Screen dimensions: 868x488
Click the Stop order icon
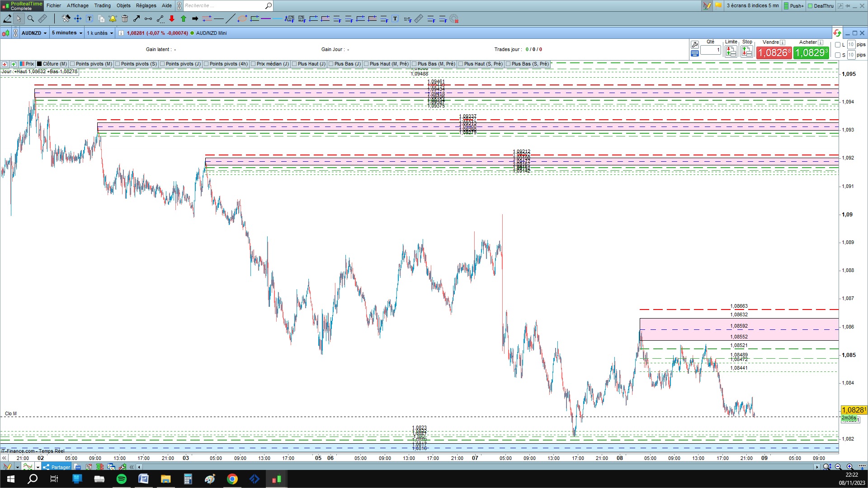click(x=747, y=52)
